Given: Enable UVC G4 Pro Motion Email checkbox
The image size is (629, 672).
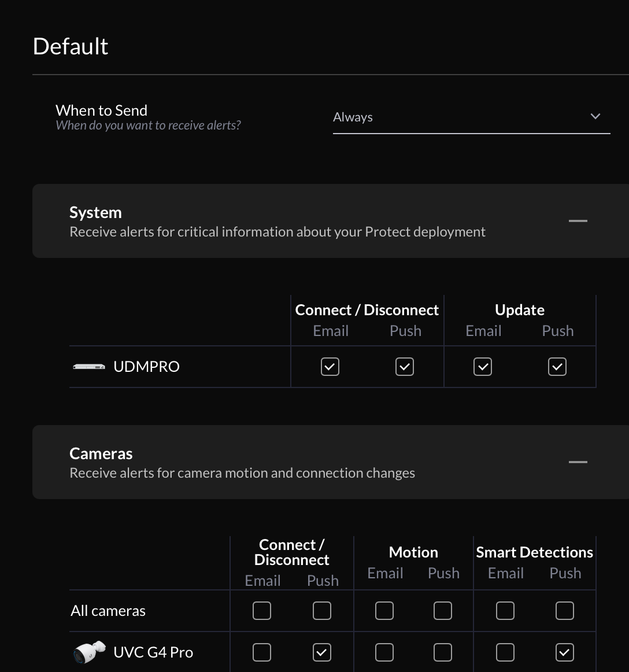Looking at the screenshot, I should coord(384,652).
